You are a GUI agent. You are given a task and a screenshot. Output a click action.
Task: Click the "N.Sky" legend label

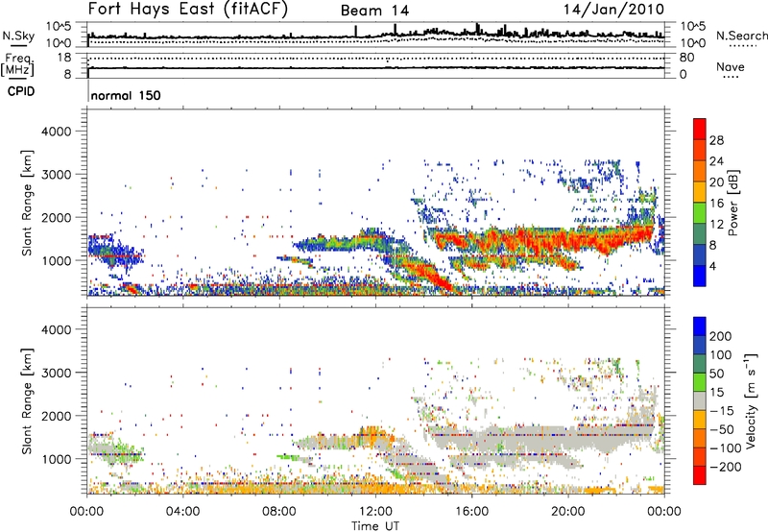(18, 36)
